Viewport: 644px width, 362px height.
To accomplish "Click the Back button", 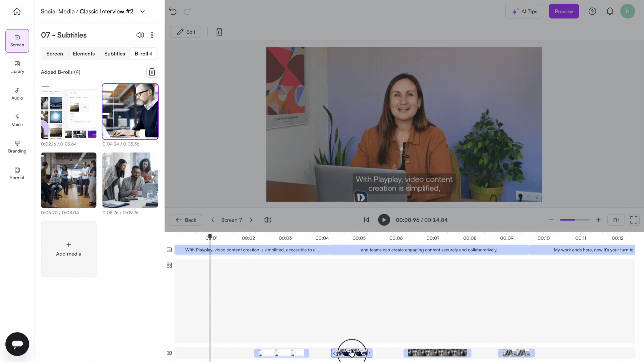I will tap(185, 220).
